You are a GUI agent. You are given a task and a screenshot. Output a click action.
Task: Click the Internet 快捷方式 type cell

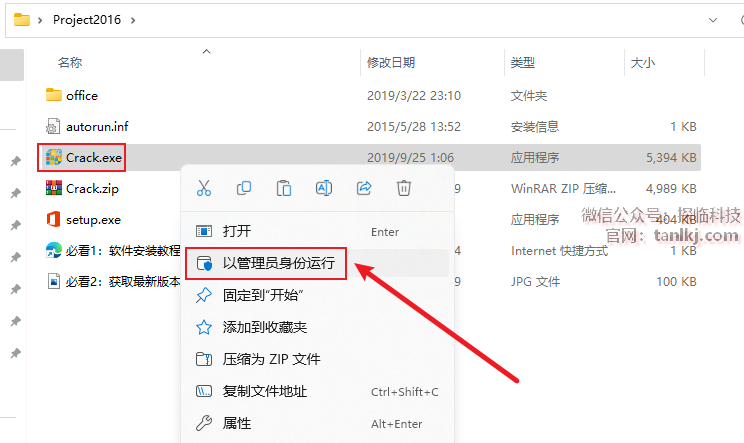click(559, 250)
